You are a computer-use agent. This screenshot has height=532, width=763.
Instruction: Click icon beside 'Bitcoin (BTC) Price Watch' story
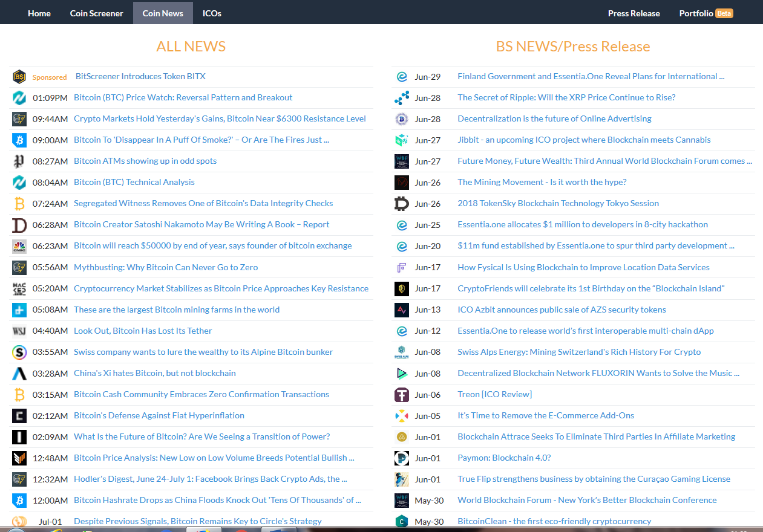[x=19, y=98]
